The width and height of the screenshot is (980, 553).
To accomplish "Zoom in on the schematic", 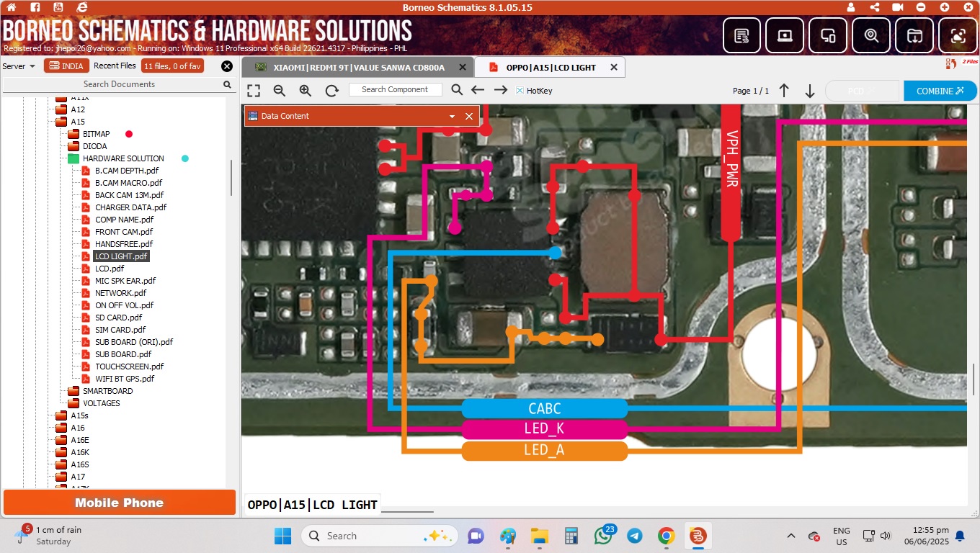I will [306, 90].
